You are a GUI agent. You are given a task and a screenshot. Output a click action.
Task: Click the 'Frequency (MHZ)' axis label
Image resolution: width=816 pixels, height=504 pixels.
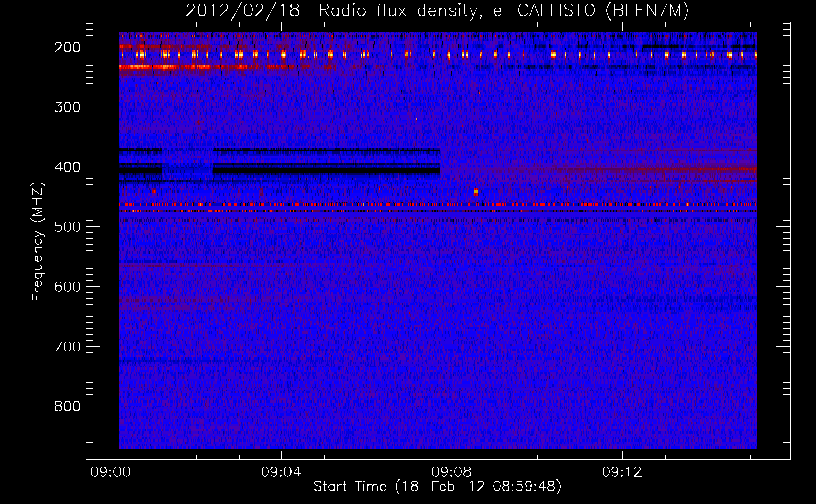38,241
